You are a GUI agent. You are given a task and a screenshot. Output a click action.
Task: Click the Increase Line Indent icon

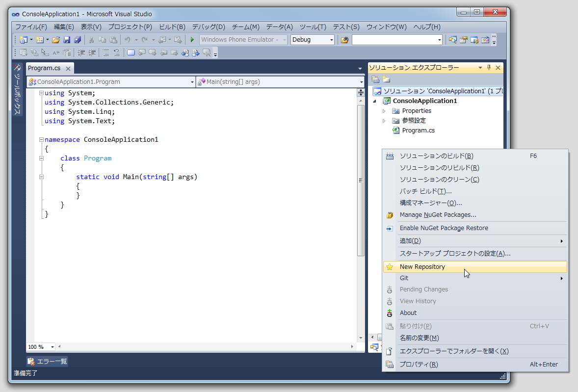point(92,52)
